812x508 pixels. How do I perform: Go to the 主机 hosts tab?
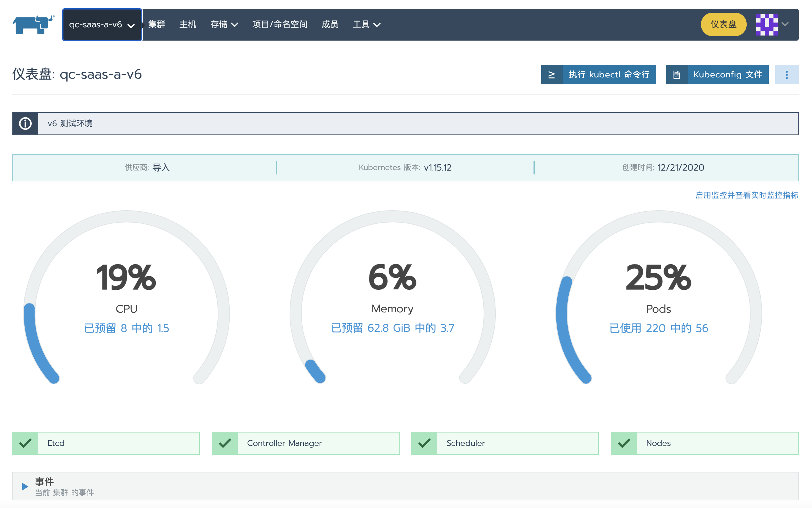(x=187, y=24)
